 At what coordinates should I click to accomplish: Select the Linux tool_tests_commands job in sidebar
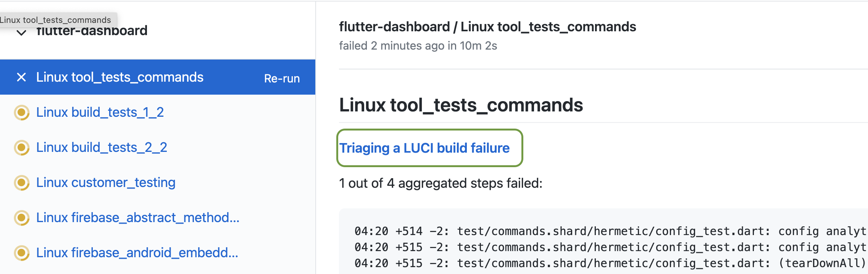click(x=119, y=77)
